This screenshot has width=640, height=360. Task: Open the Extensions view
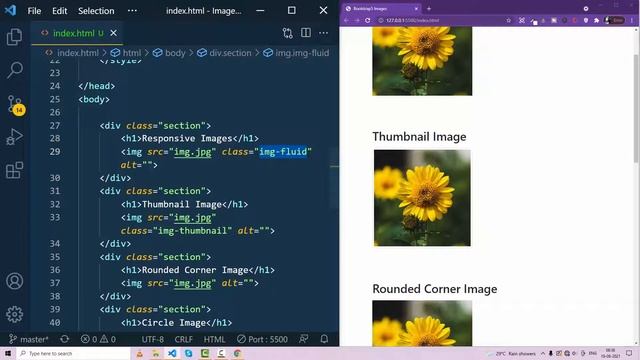tap(14, 170)
